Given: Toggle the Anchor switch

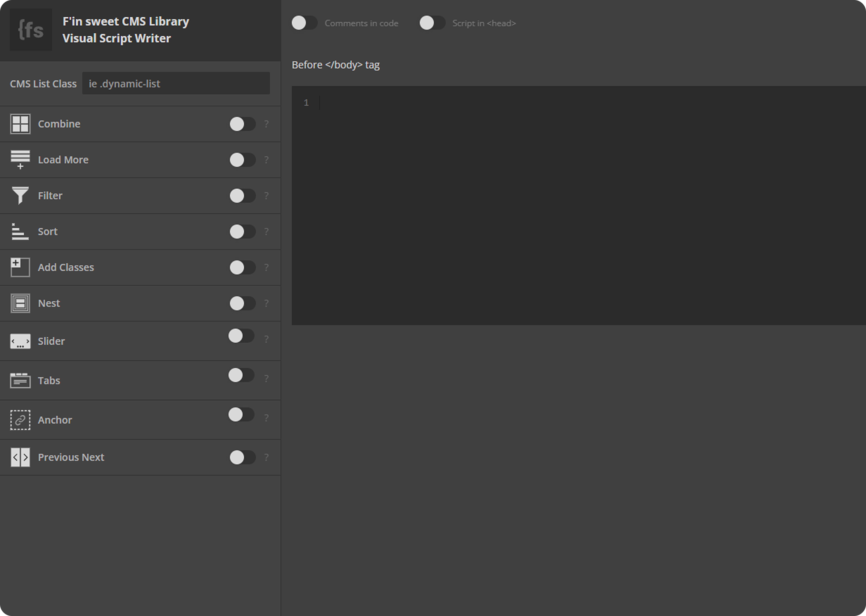Looking at the screenshot, I should 241,415.
